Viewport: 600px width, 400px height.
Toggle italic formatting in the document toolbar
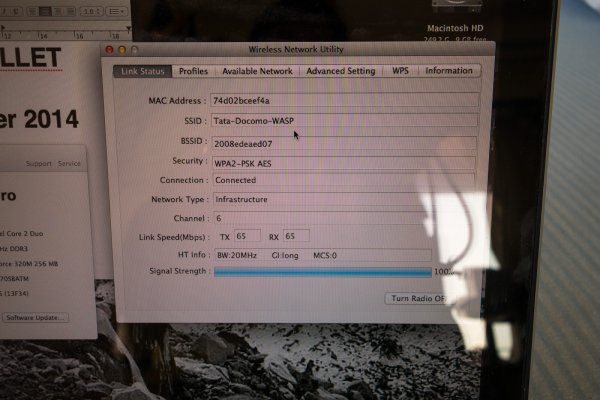point(5,11)
